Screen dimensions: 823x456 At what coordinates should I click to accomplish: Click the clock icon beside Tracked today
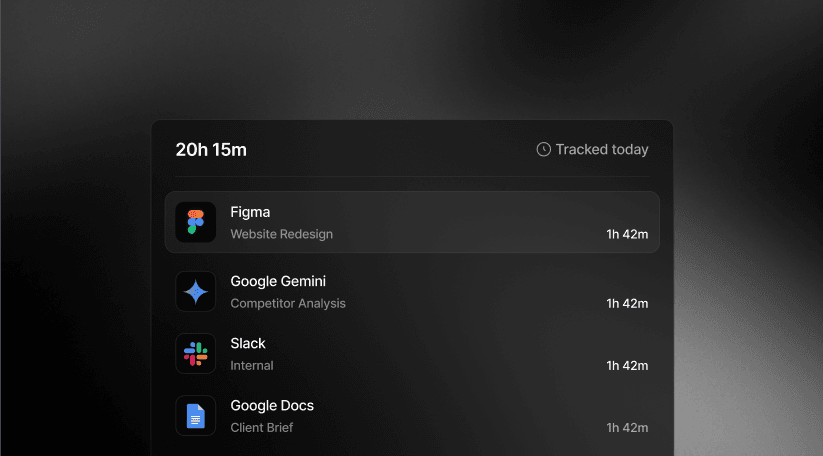point(543,150)
